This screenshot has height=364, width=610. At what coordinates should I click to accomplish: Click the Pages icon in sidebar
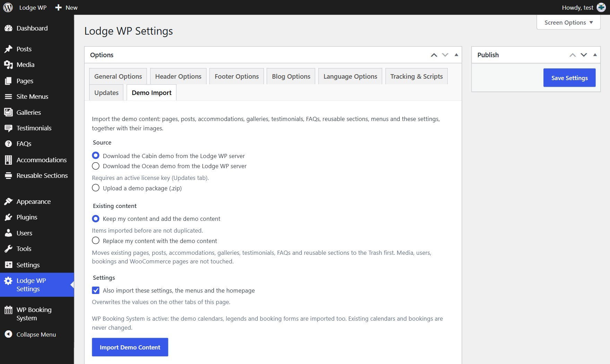click(x=8, y=81)
